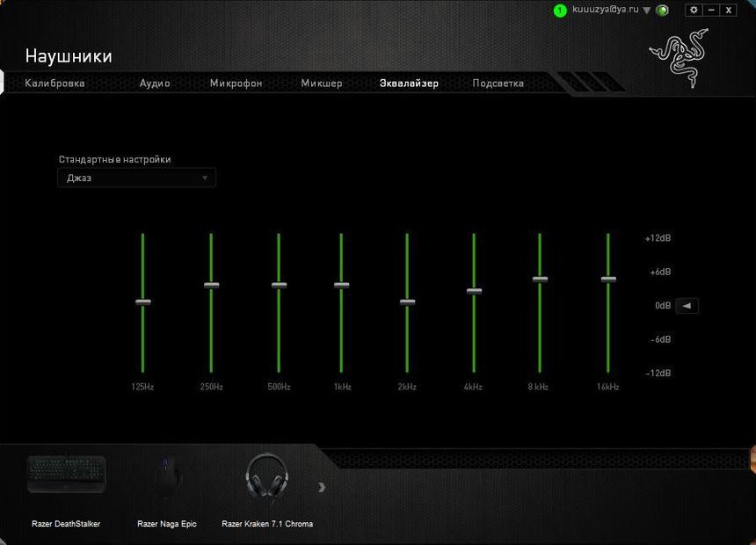Select the Razer Kraken 7.1 Chroma headset icon
The height and width of the screenshot is (545, 756).
pos(268,475)
